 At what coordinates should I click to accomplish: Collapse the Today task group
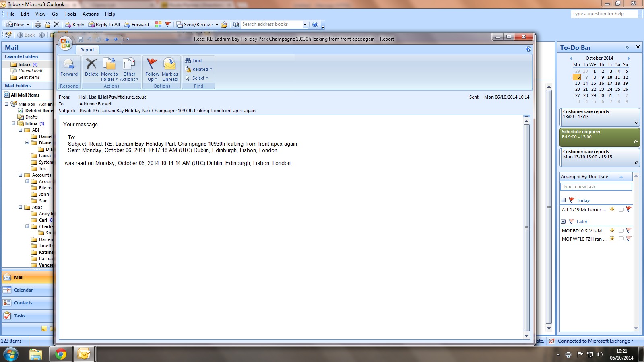[x=563, y=200]
